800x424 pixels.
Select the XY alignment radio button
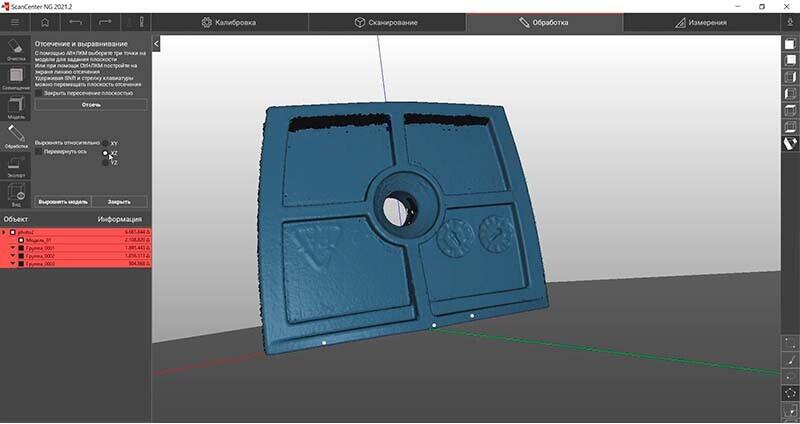pyautogui.click(x=105, y=143)
